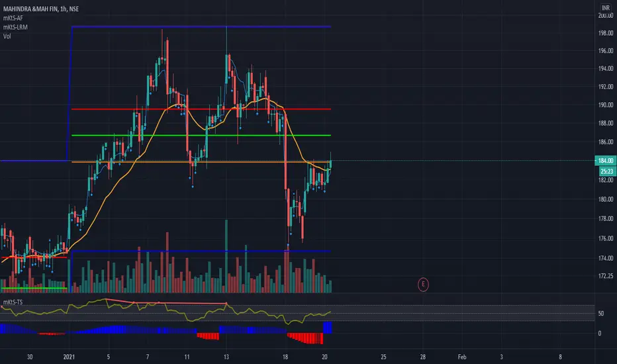617x364 pixels.
Task: Click the 20 date axis label
Action: click(x=324, y=357)
